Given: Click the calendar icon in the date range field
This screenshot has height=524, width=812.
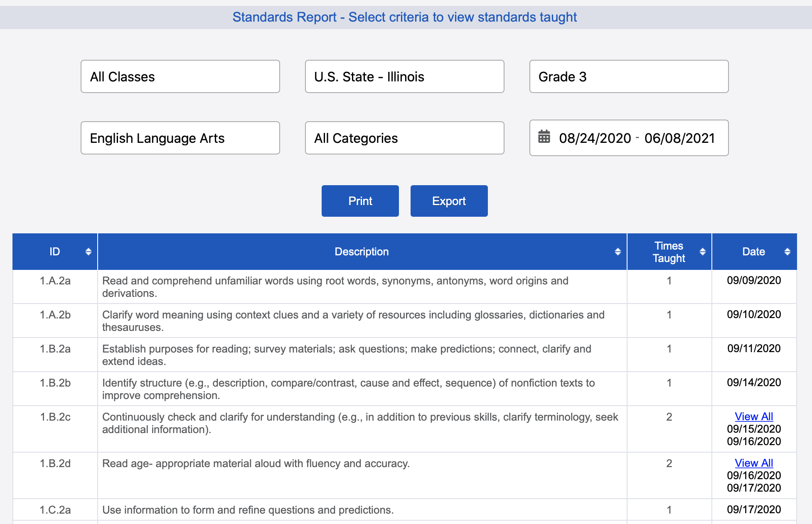Looking at the screenshot, I should [543, 138].
